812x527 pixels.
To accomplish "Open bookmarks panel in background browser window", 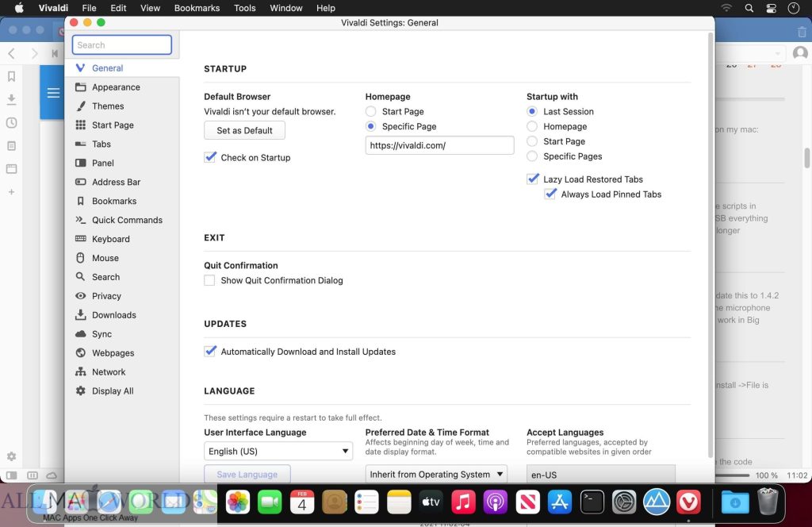I will pos(11,77).
